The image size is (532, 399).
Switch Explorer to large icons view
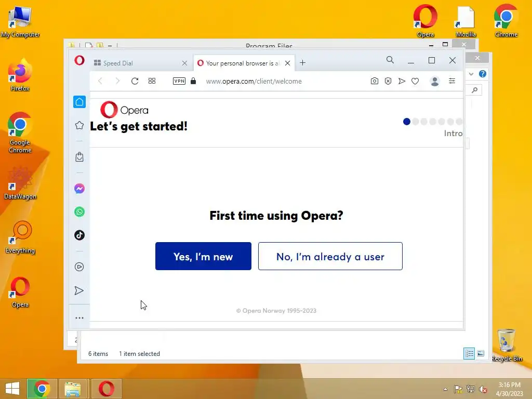(x=481, y=353)
